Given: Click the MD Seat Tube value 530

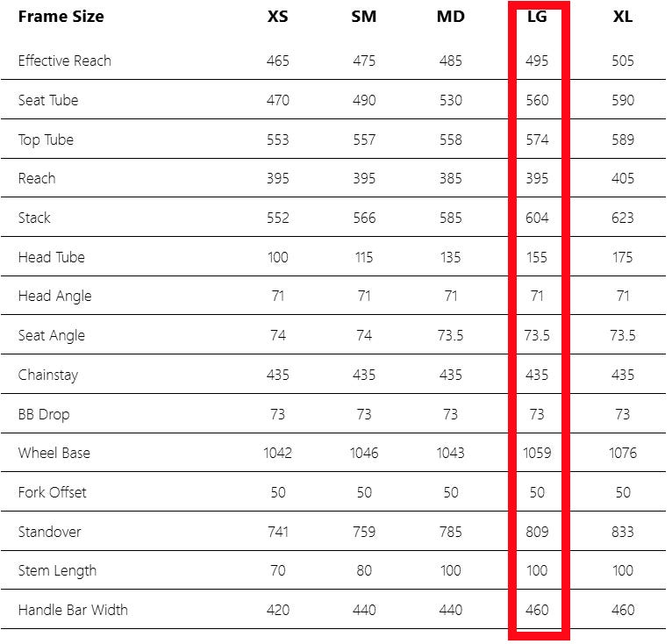Looking at the screenshot, I should click(x=450, y=100).
